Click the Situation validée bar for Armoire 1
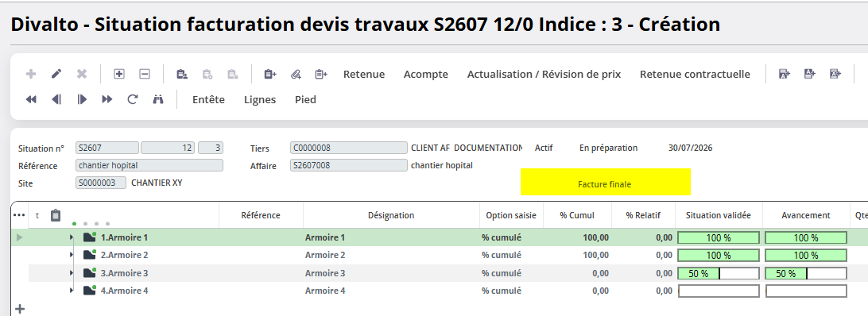 (719, 238)
